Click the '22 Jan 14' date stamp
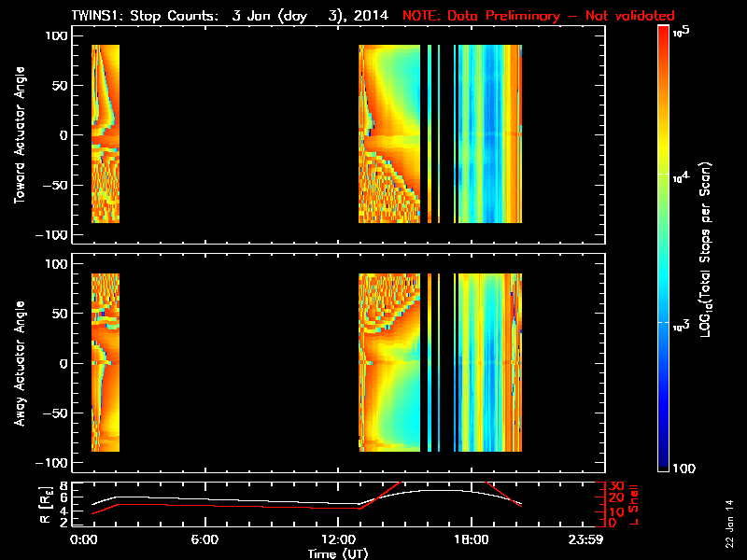Viewport: 747px width, 560px height. pos(729,530)
